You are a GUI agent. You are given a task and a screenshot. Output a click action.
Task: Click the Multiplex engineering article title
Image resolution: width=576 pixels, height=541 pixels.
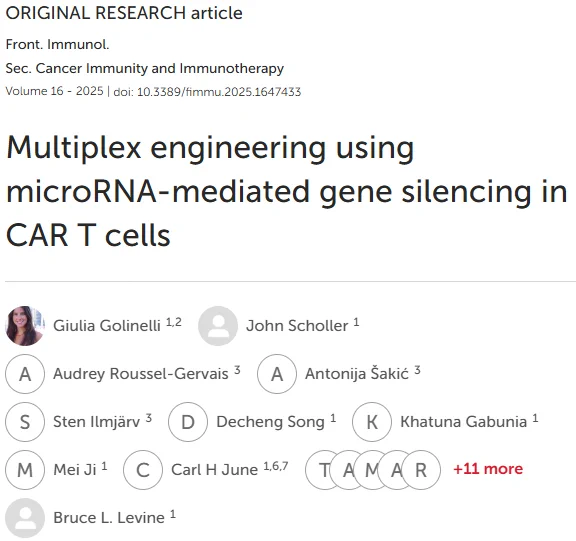[287, 191]
